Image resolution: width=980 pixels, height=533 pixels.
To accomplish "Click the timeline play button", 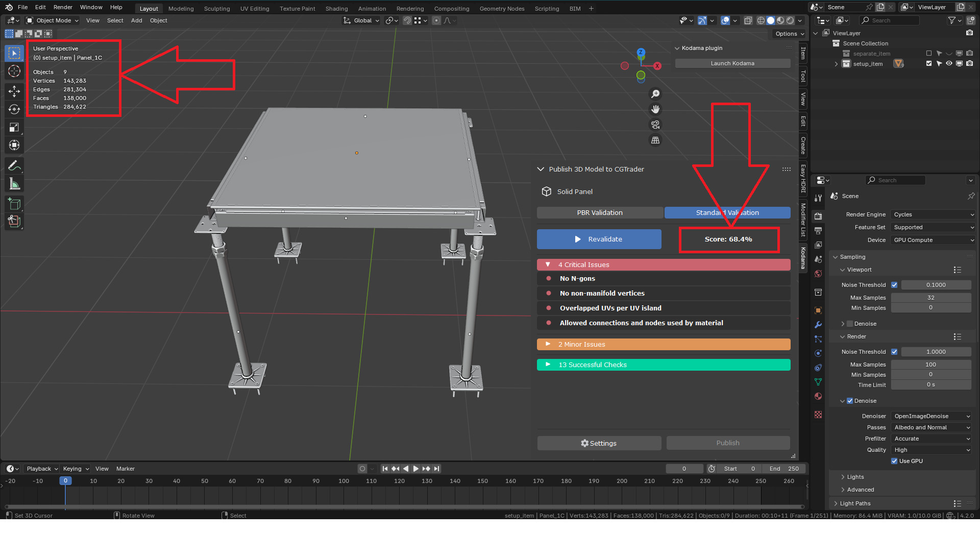I will (415, 469).
